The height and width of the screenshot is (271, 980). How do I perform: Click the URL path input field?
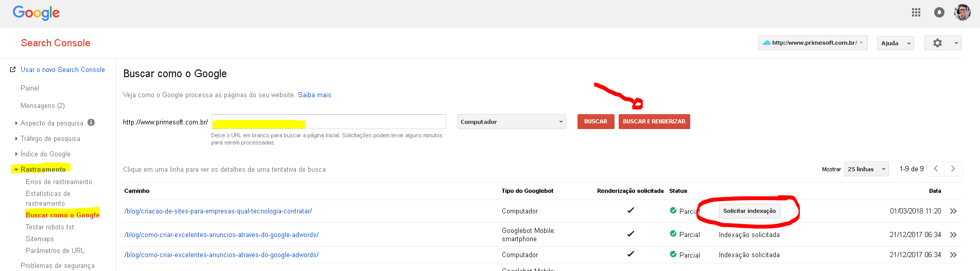pyautogui.click(x=329, y=122)
